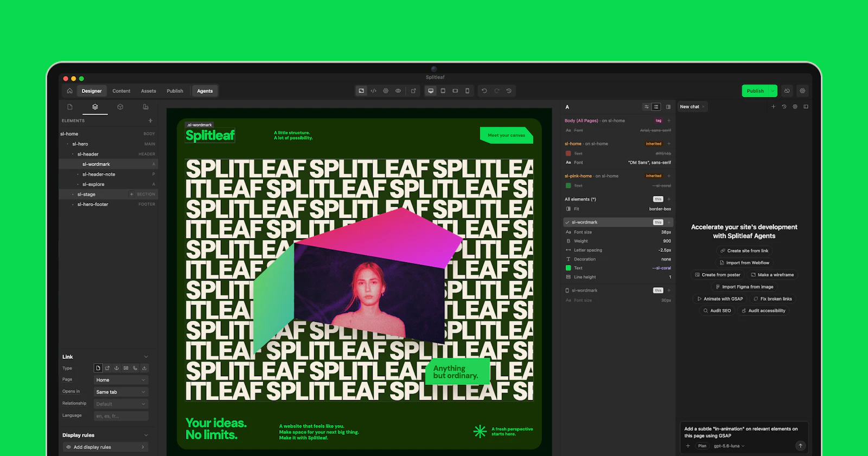868x456 pixels.
Task: Switch to the Assets tab
Action: pyautogui.click(x=149, y=91)
